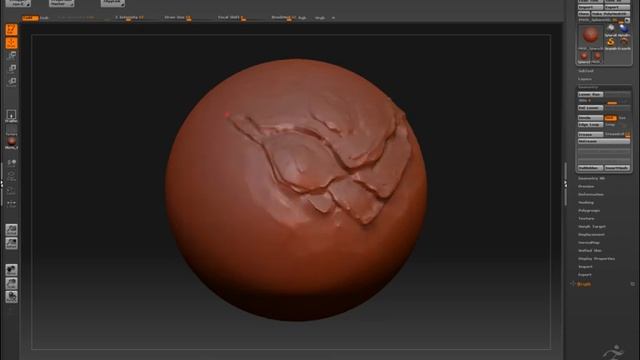
Task: Pick the small PM3D thumbnail in tool tray
Action: (597, 57)
